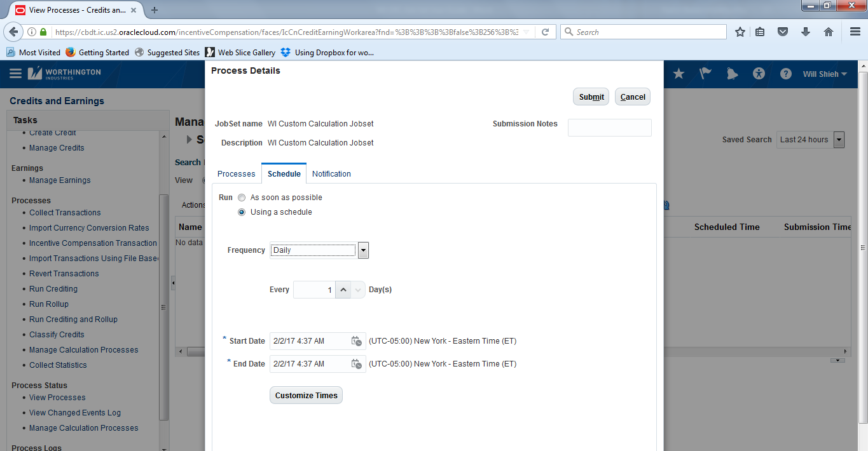Viewport: 868px width, 451px height.
Task: Select the As soon as possible option
Action: tap(242, 198)
